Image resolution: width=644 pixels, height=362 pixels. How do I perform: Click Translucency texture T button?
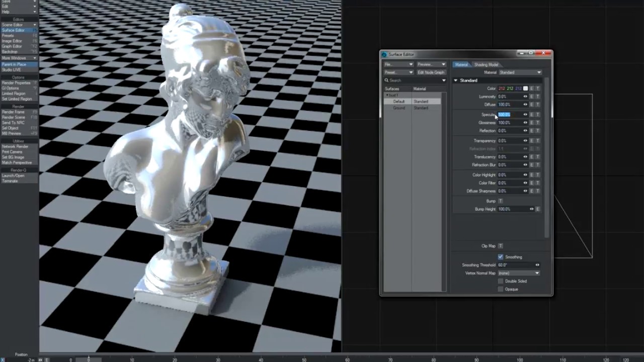[x=538, y=157]
